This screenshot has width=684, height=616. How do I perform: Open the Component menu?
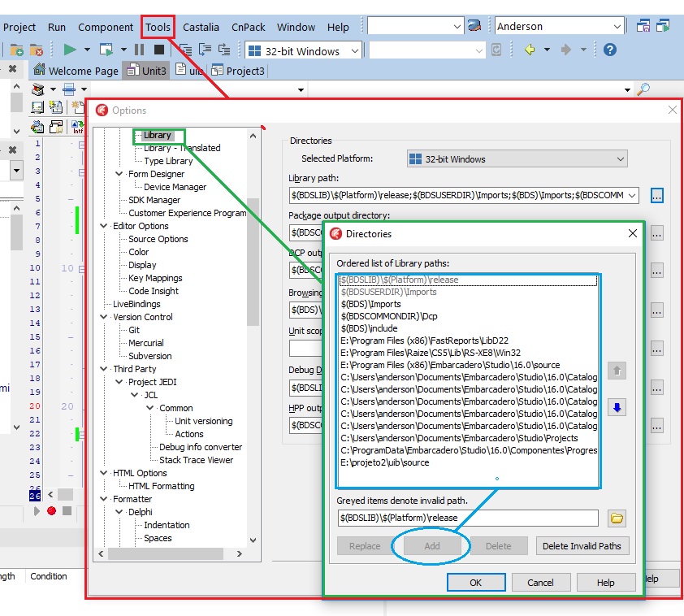pos(106,27)
